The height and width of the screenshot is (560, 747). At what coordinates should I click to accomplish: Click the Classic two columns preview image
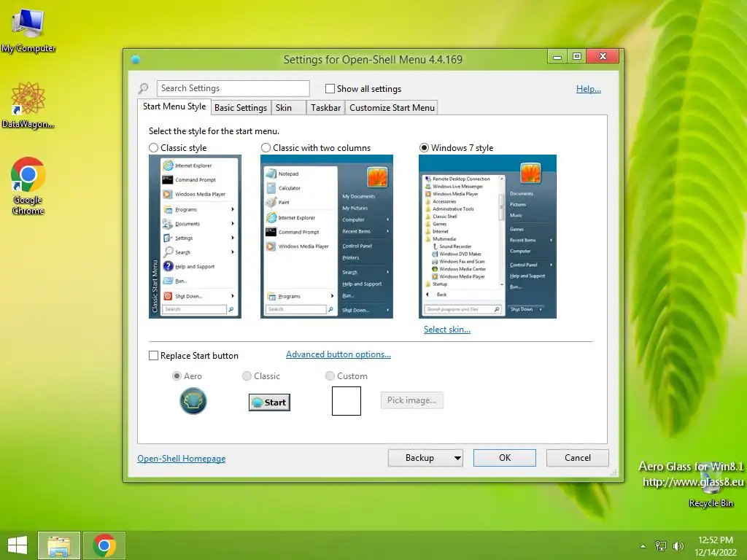click(327, 237)
